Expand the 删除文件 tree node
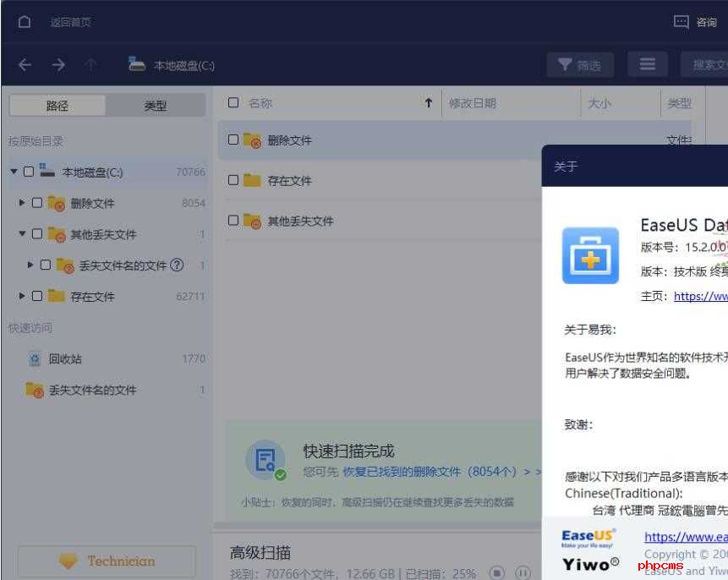 tap(22, 203)
